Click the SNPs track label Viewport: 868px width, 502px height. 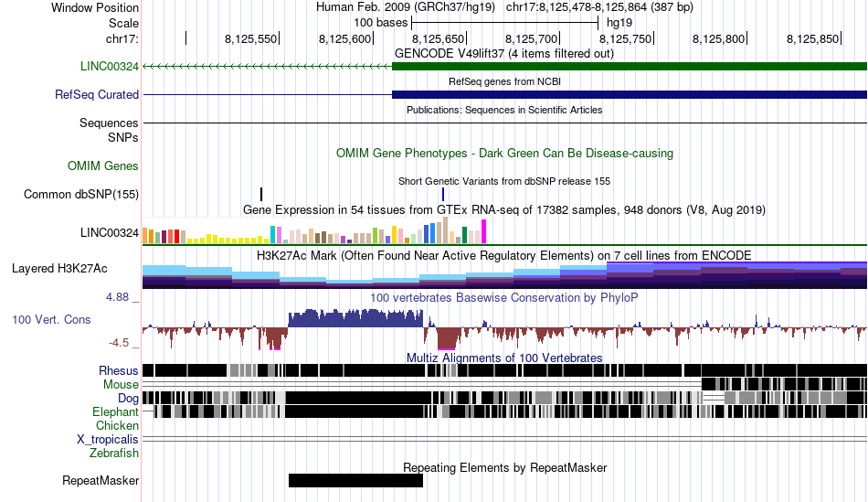123,137
